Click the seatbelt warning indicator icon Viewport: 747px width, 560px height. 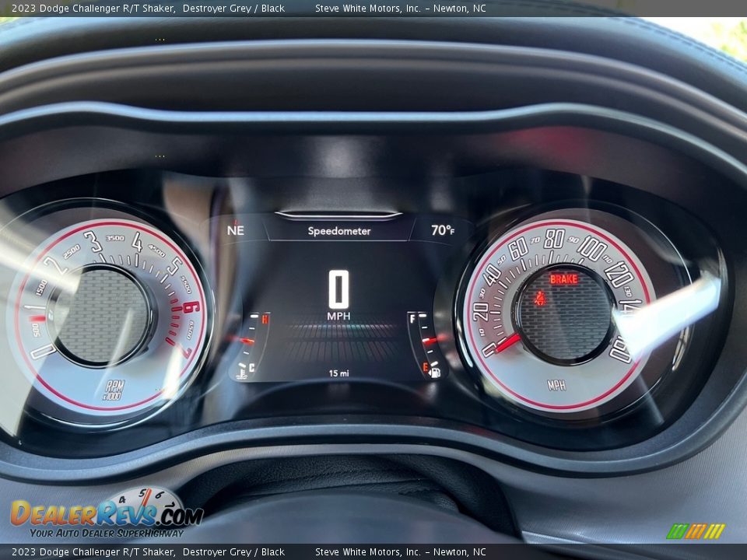point(540,299)
